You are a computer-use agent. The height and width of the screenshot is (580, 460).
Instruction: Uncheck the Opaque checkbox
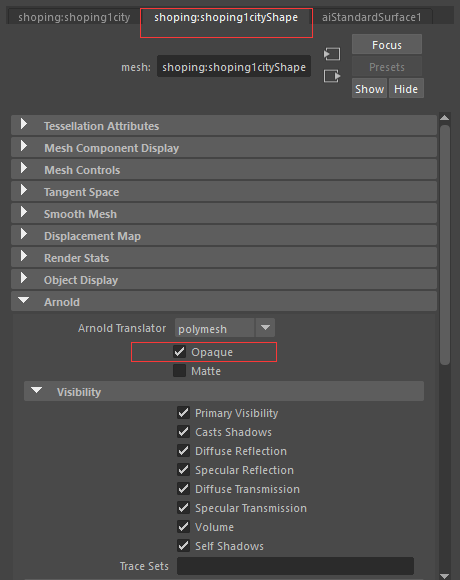179,351
